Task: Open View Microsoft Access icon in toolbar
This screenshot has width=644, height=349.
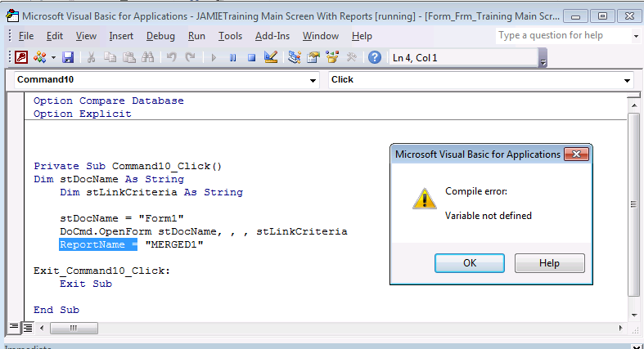Action: 21,57
